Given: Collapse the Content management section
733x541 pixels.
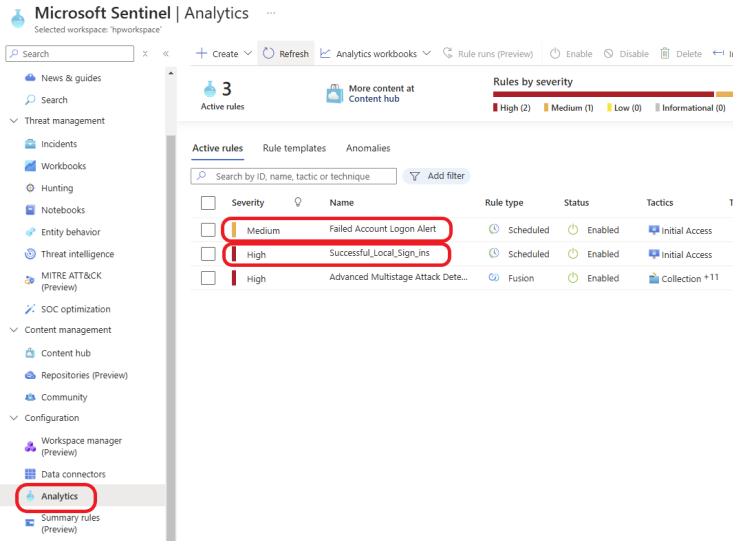Looking at the screenshot, I should click(x=14, y=330).
